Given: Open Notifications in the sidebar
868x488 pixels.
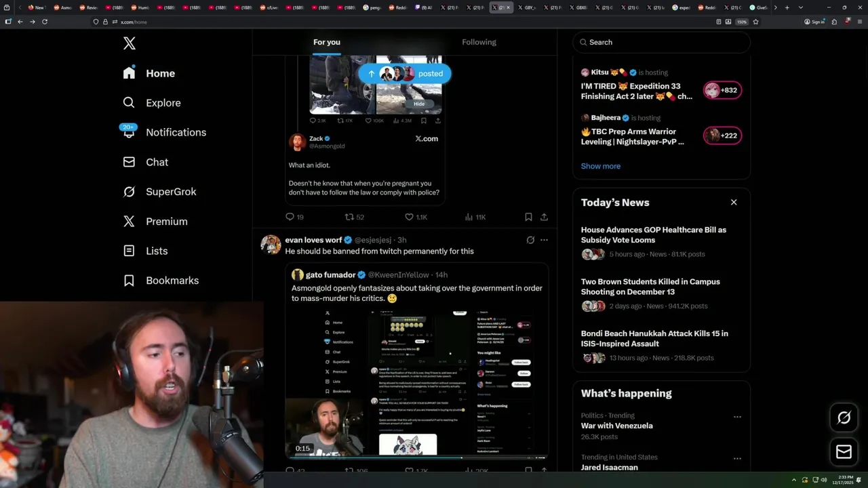Looking at the screenshot, I should click(x=164, y=132).
